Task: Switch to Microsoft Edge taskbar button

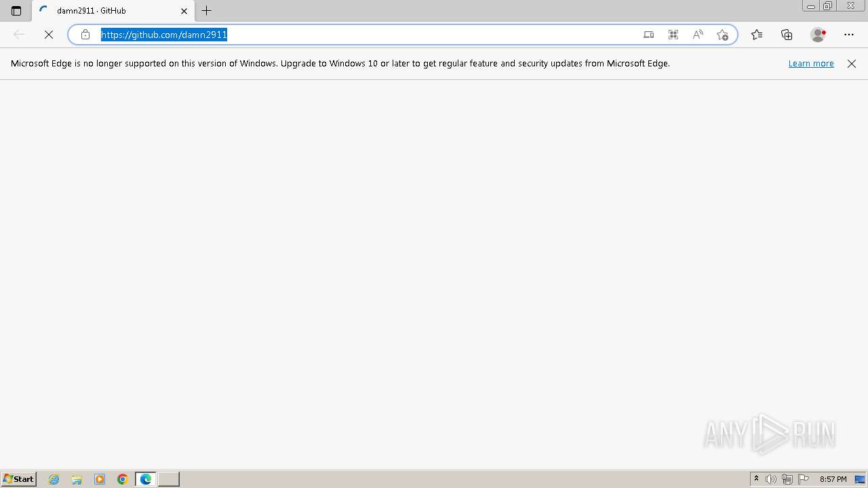Action: [146, 479]
